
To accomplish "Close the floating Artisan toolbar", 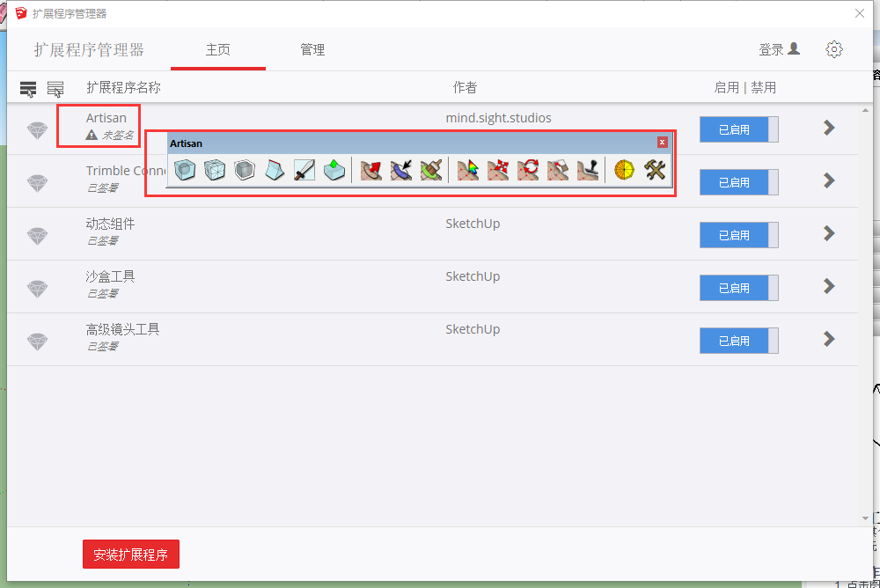I will 663,142.
